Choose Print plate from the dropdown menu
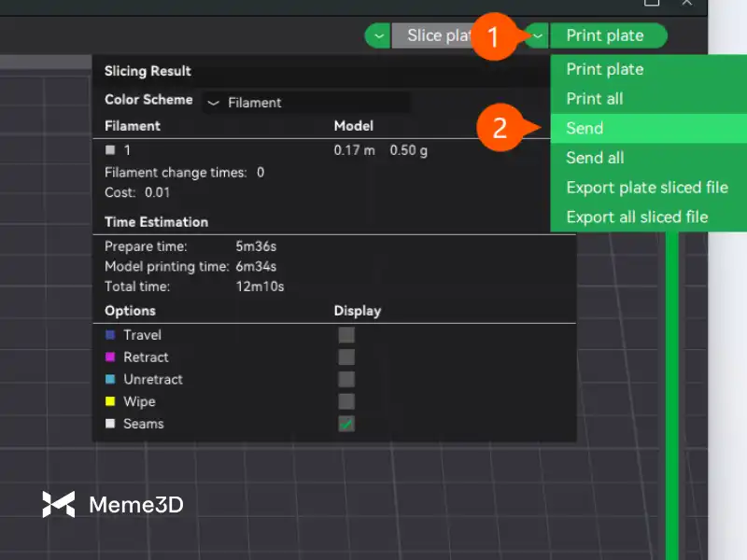The width and height of the screenshot is (747, 560). coord(605,69)
